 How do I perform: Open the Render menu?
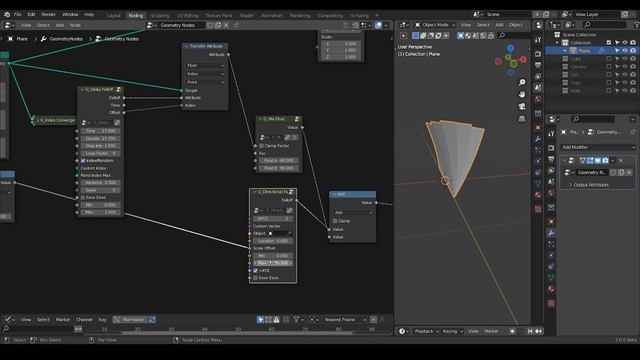(48, 14)
